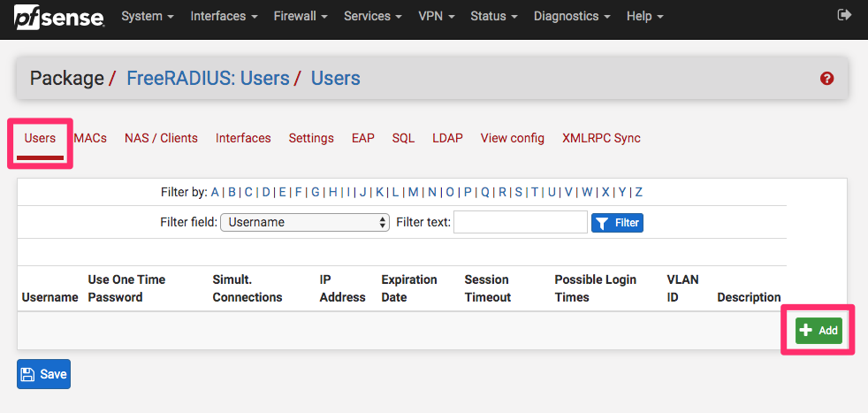This screenshot has width=868, height=413.
Task: Open the Interfaces navbar menu
Action: click(225, 16)
